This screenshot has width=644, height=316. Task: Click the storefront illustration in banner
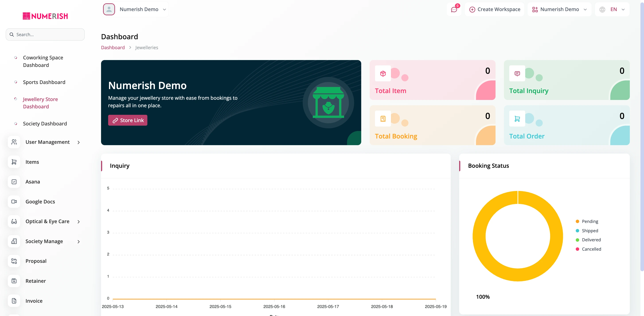coord(328,103)
